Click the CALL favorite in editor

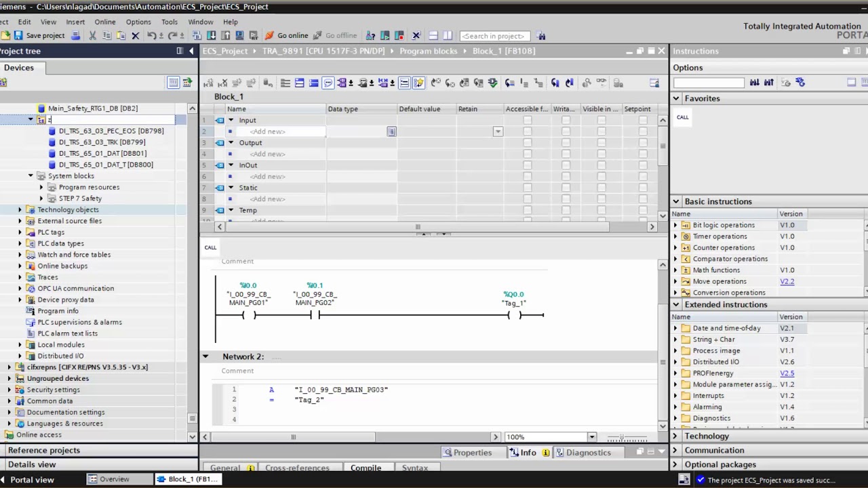tap(210, 247)
